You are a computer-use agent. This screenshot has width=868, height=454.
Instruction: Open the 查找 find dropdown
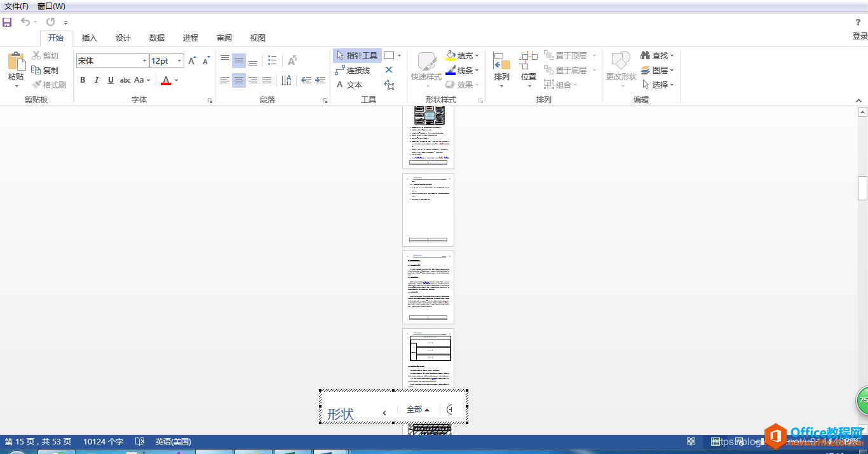pyautogui.click(x=657, y=56)
